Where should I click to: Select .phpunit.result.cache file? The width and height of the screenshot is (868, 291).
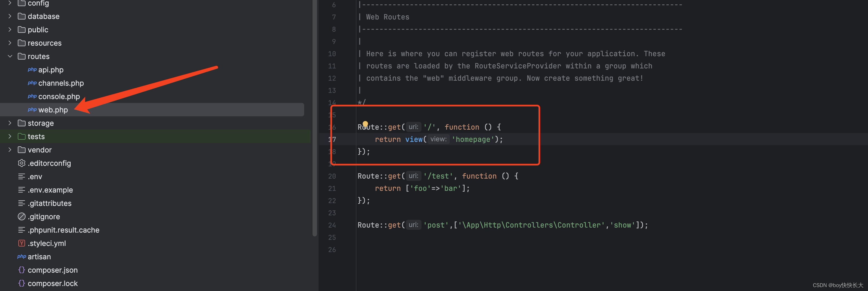click(x=63, y=230)
